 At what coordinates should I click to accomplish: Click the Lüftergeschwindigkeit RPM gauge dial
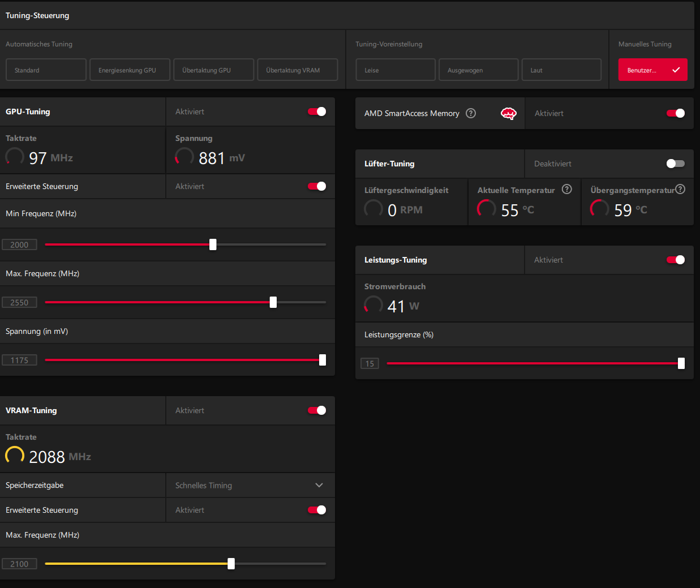tap(373, 209)
